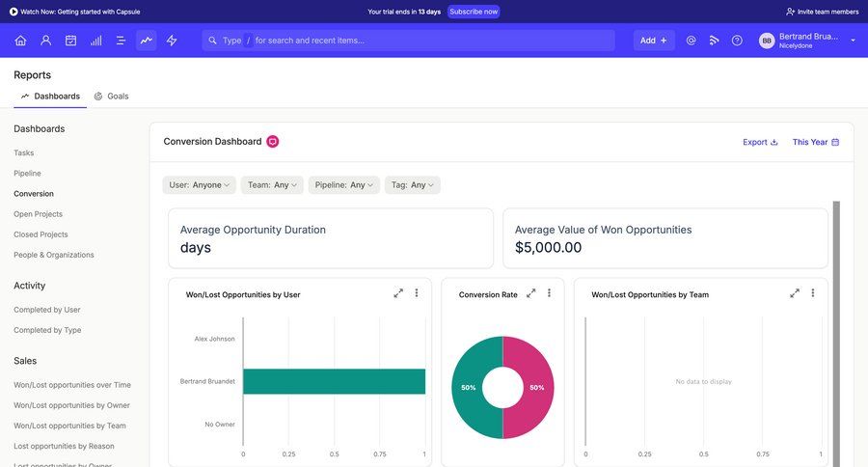Expand the Won/Lost Opportunities by User chart
Screen dimensions: 868x467
tap(398, 293)
